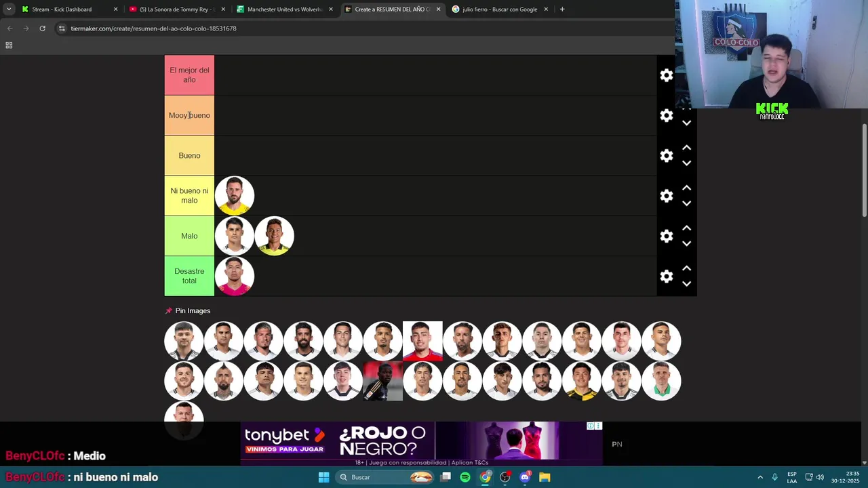Reload the tiermaker page

click(42, 28)
